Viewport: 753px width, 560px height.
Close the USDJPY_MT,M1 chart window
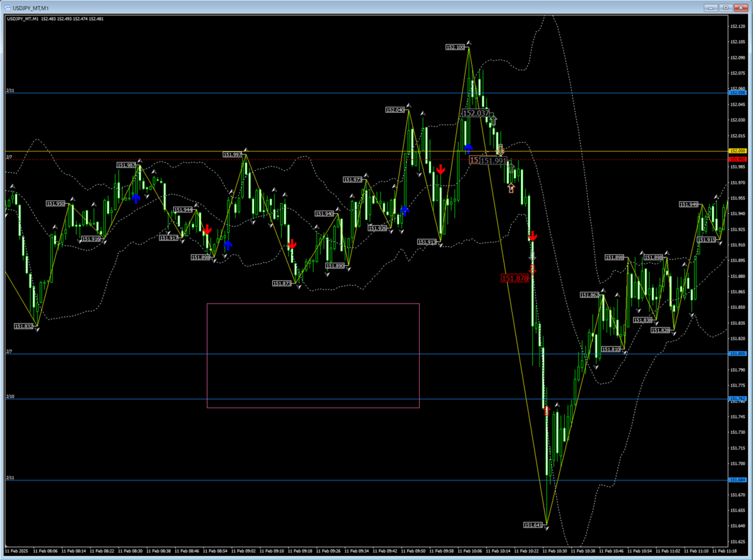point(741,7)
